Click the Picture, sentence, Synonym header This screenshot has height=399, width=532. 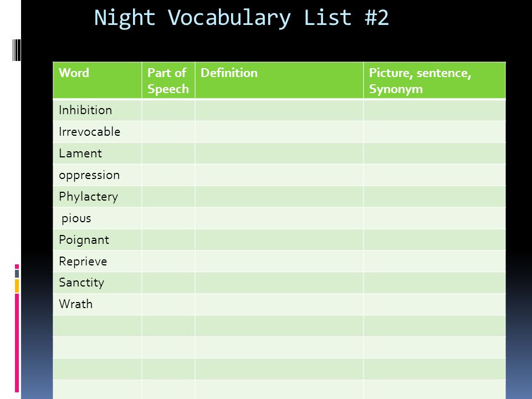[434, 80]
